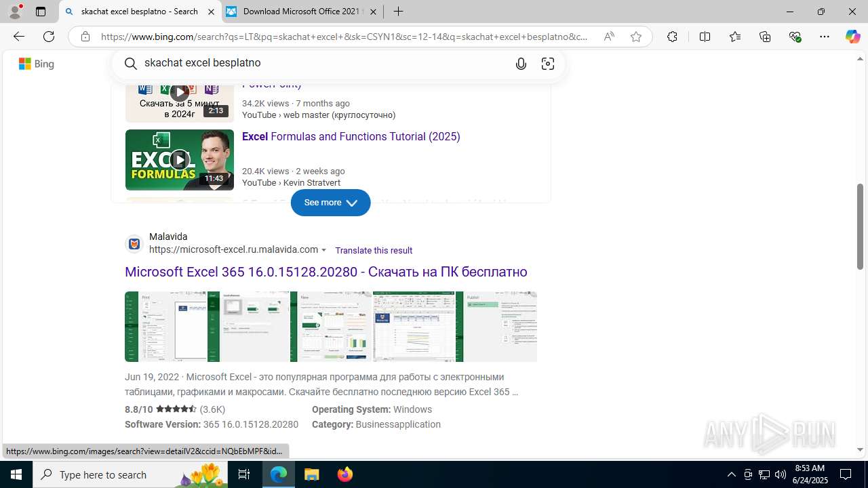Go back with the back arrow
This screenshot has width=868, height=488.
[19, 37]
